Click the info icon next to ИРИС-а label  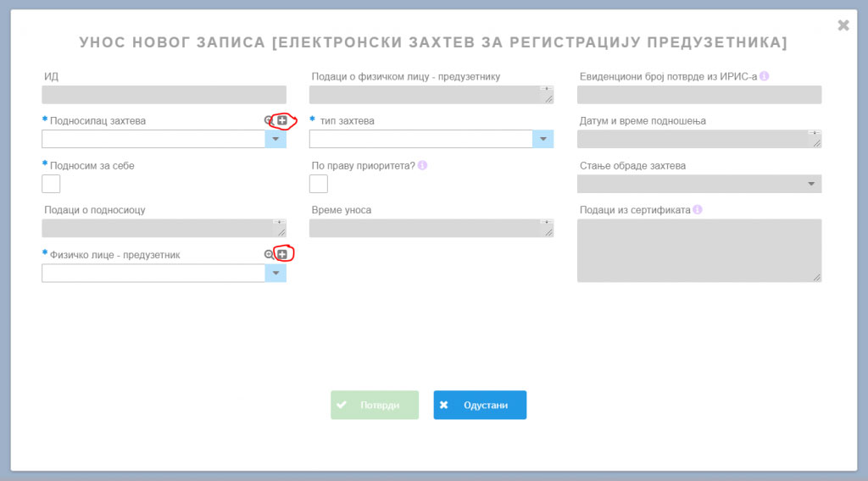click(x=764, y=76)
